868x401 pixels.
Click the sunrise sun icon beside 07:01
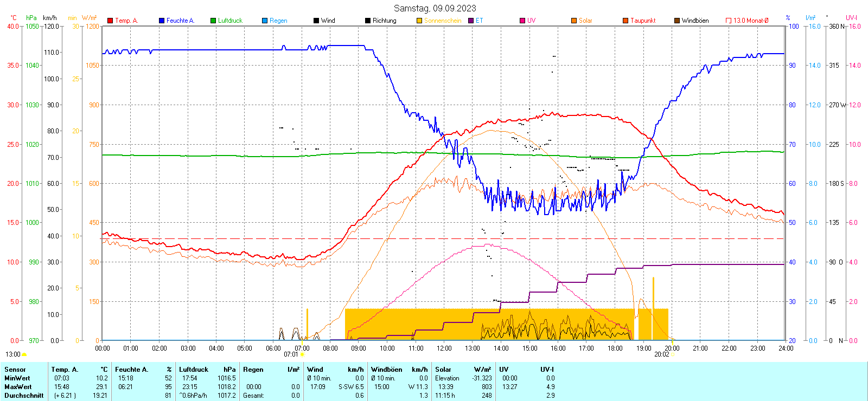tap(302, 354)
